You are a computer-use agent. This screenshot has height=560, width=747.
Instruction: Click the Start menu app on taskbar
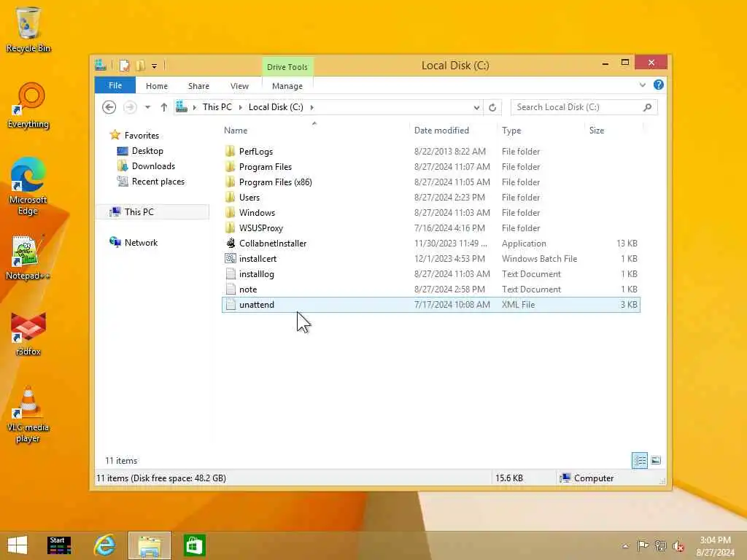[60, 545]
